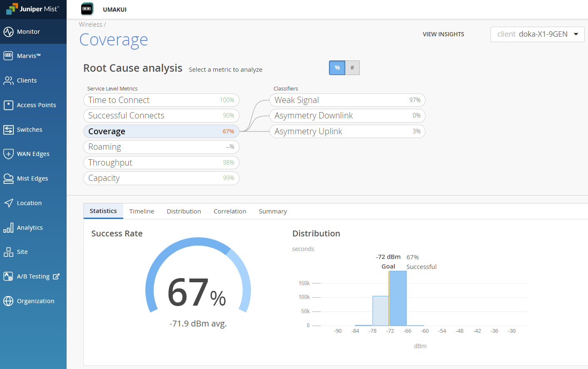Switch metric display to count (#) mode
This screenshot has height=369, width=588.
coord(352,68)
